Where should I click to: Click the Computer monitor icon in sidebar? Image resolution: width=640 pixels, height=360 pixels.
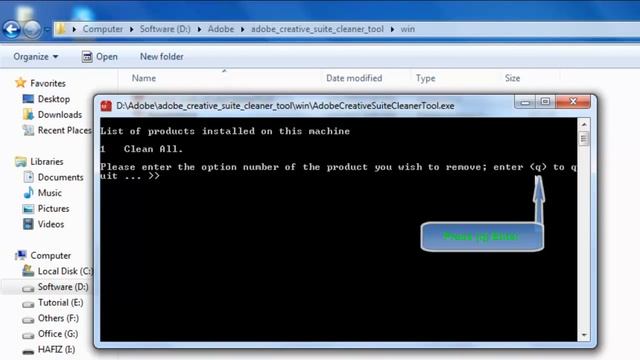coord(20,256)
